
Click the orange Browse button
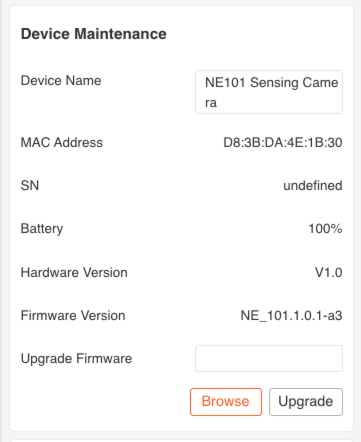tap(226, 402)
